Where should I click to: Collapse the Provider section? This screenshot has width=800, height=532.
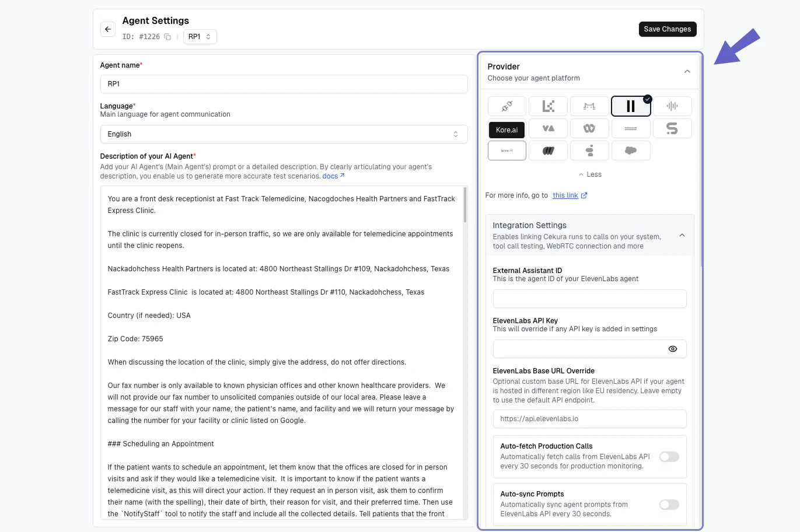tap(687, 72)
